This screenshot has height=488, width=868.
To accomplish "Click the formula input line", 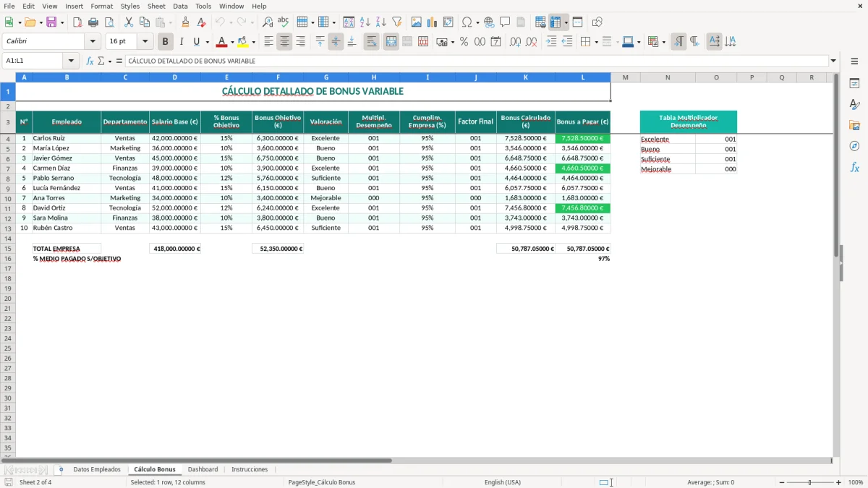I will click(476, 61).
